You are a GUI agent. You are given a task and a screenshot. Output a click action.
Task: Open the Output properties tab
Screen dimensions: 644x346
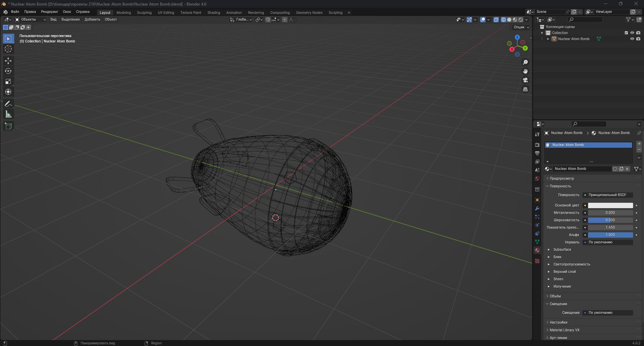coord(537,153)
